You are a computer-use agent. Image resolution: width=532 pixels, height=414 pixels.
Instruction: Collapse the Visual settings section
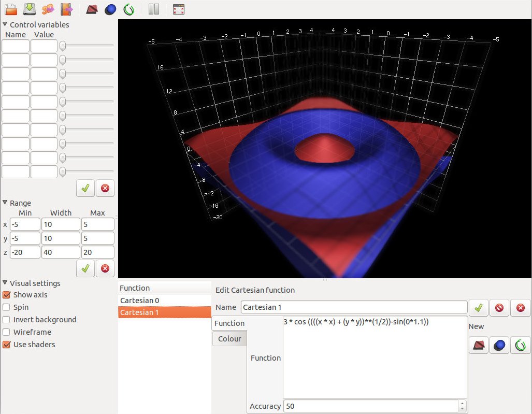tap(5, 283)
